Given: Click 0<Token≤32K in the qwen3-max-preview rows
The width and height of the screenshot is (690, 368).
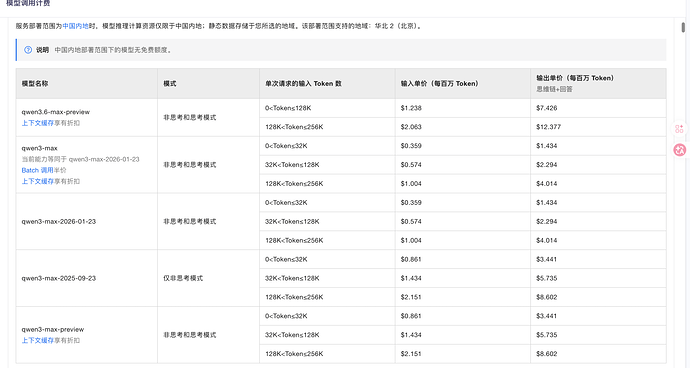Looking at the screenshot, I should pyautogui.click(x=286, y=316).
